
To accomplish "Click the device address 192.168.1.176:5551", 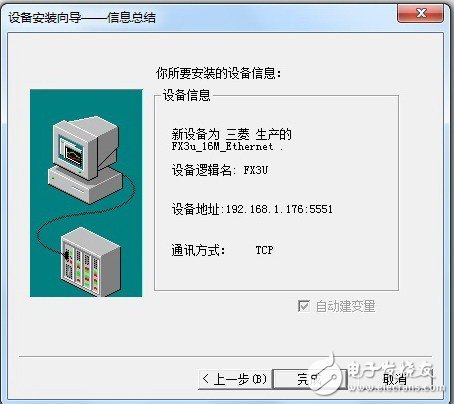I will tap(279, 209).
